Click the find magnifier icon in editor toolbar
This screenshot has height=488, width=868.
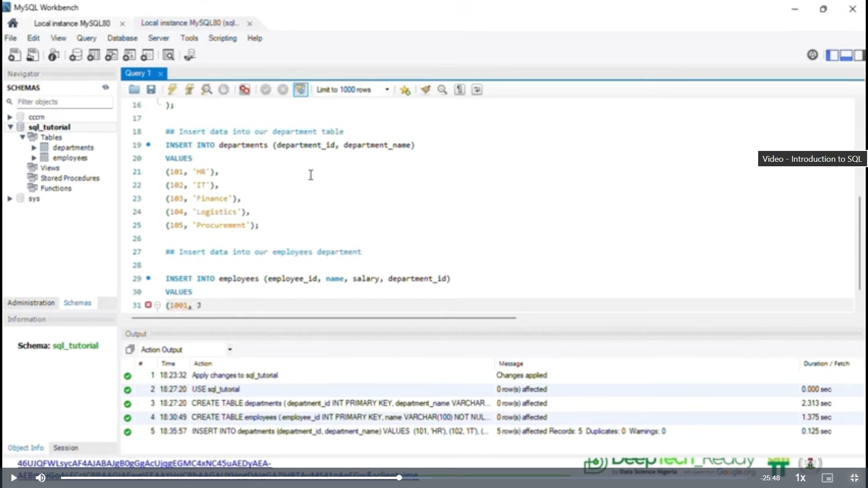click(442, 89)
